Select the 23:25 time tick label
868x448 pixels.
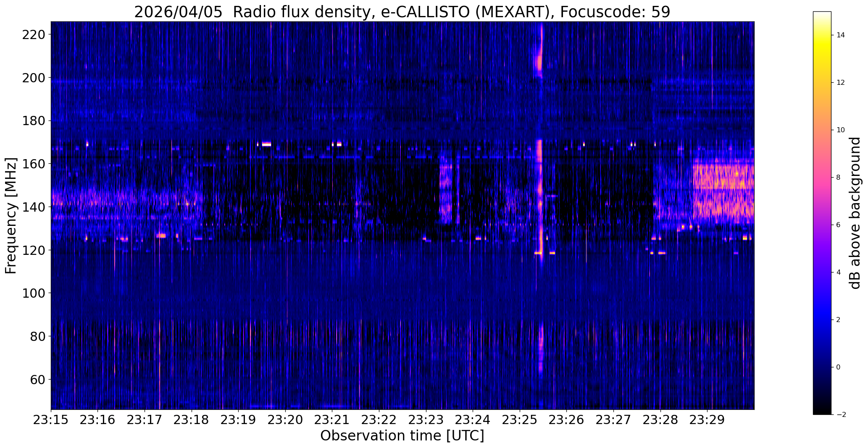pos(520,420)
